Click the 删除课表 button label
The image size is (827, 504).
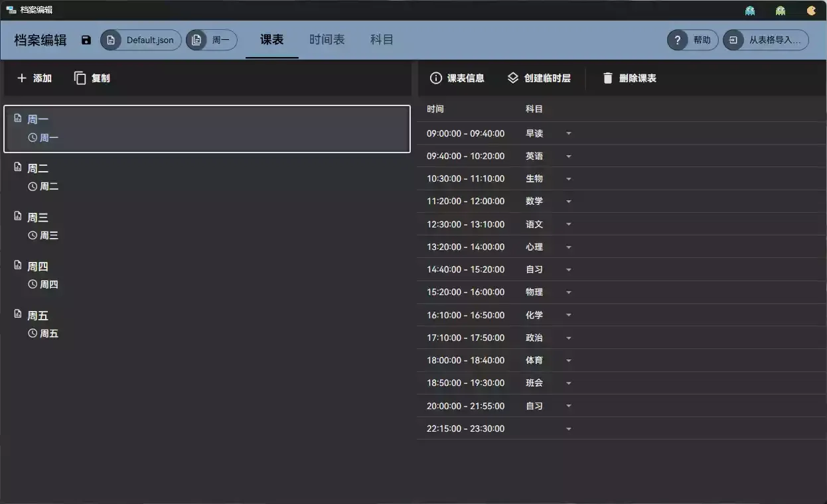point(638,78)
